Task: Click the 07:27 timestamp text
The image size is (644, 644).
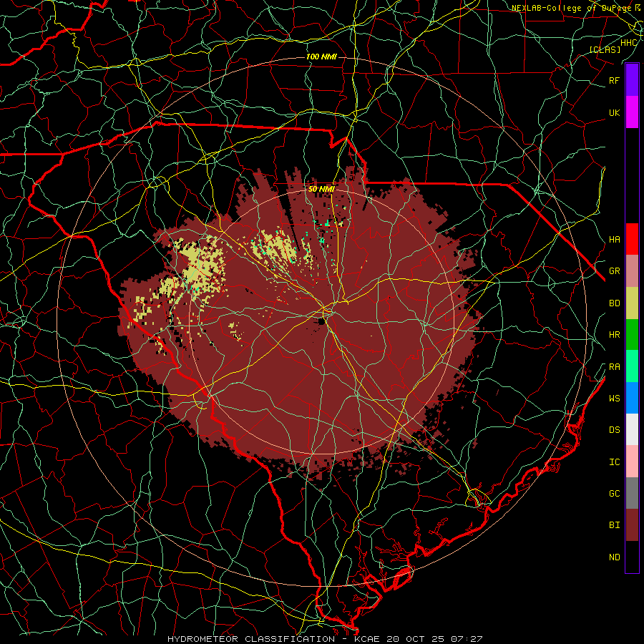Action: [x=468, y=639]
